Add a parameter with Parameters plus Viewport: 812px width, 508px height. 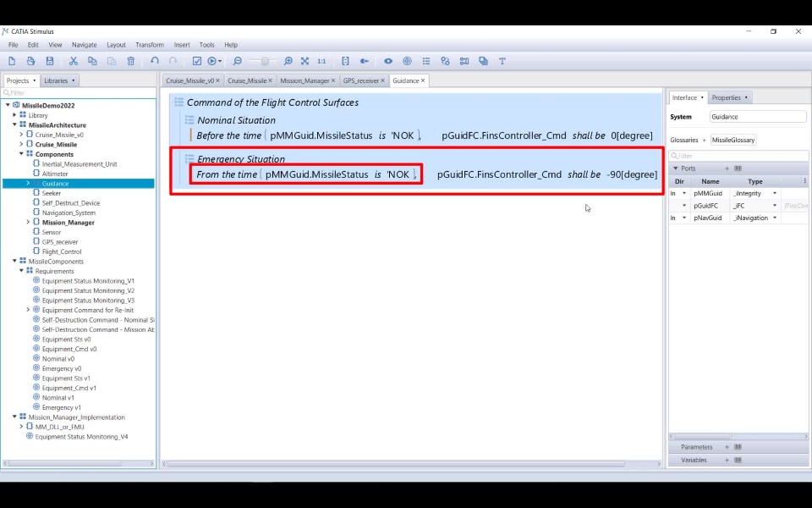click(x=727, y=447)
